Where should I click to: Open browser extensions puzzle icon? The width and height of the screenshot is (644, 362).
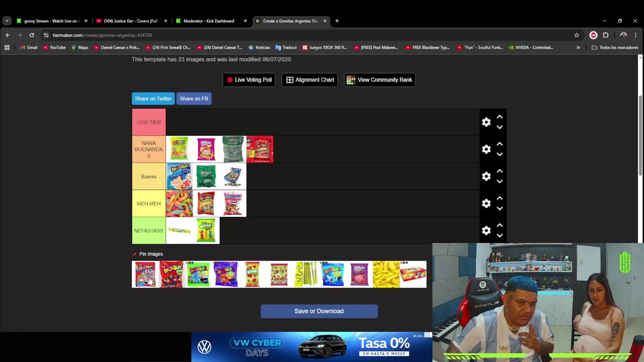coord(606,35)
